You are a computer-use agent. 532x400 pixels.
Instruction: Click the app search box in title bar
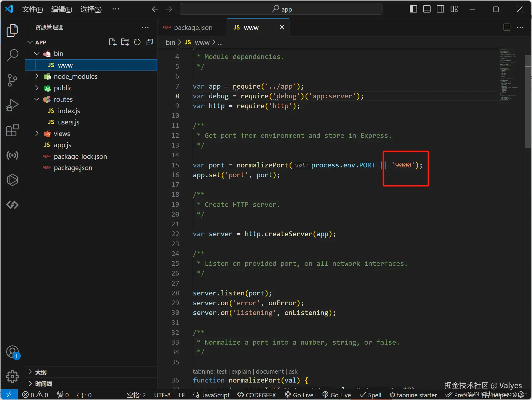pos(281,9)
